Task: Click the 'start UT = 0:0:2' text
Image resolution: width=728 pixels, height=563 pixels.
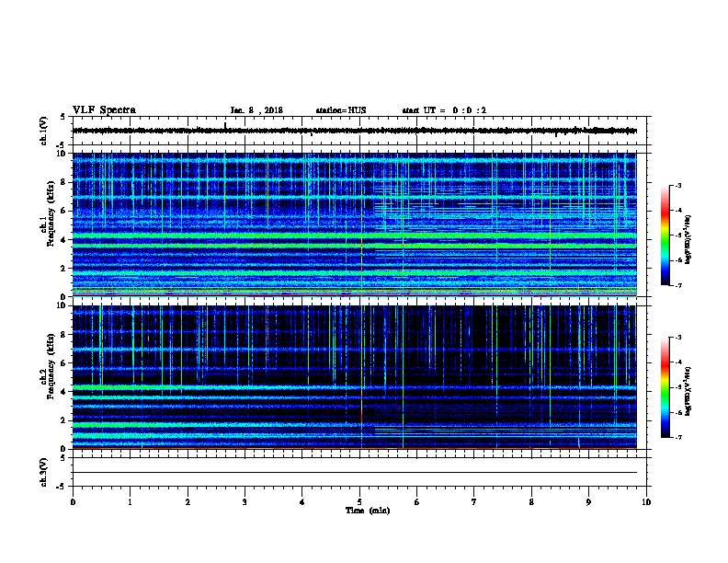Action: coord(444,110)
